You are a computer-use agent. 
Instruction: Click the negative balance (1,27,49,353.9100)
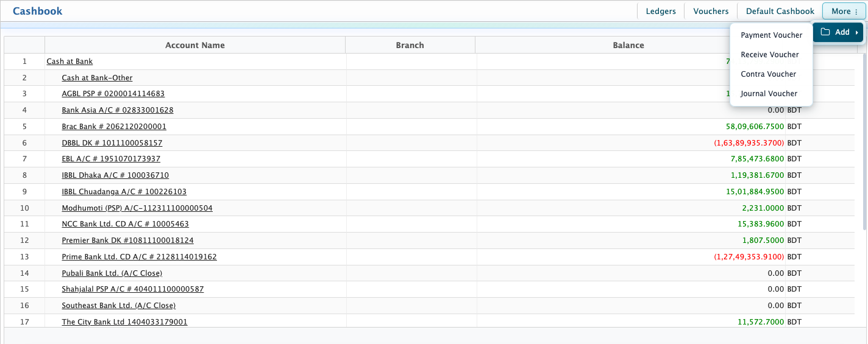pyautogui.click(x=749, y=257)
